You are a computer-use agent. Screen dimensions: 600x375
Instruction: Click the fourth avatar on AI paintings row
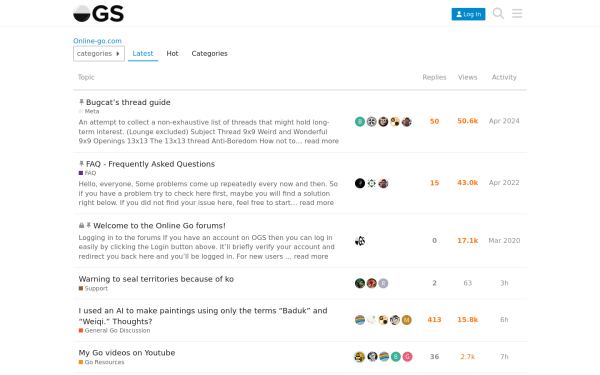tap(395, 320)
